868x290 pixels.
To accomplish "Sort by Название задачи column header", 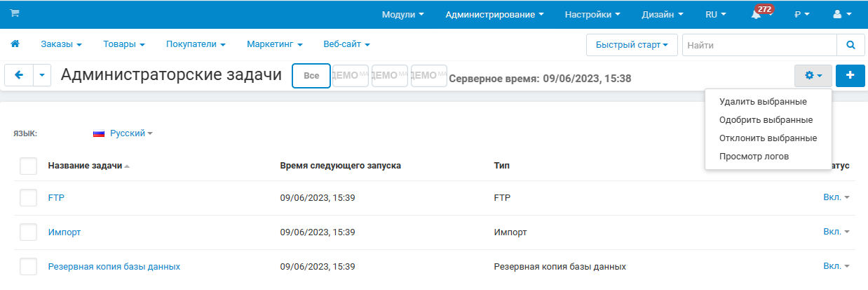I will (88, 166).
